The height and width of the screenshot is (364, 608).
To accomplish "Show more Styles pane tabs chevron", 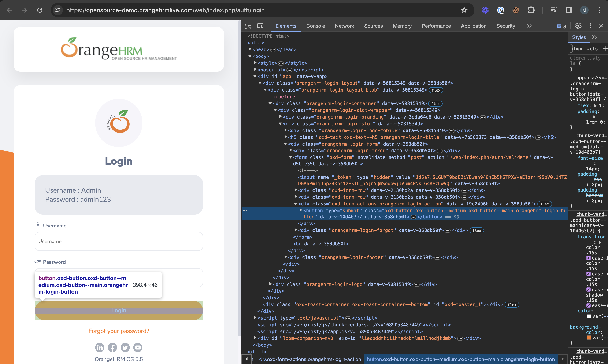I will coord(594,37).
